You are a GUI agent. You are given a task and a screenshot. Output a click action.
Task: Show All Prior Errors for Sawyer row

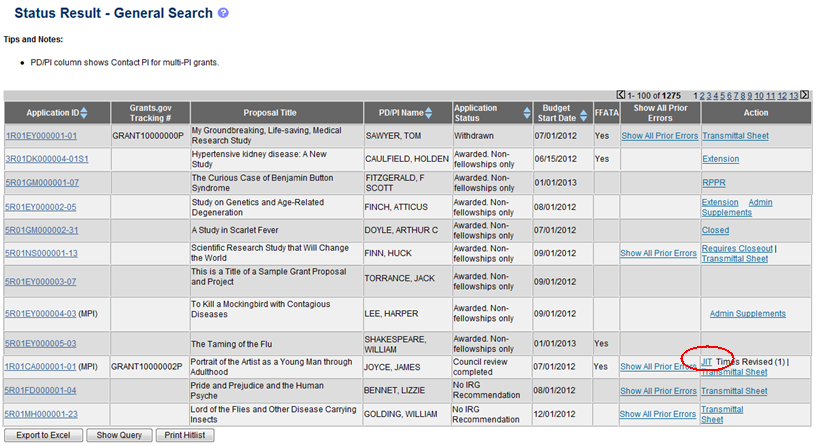[x=658, y=135]
